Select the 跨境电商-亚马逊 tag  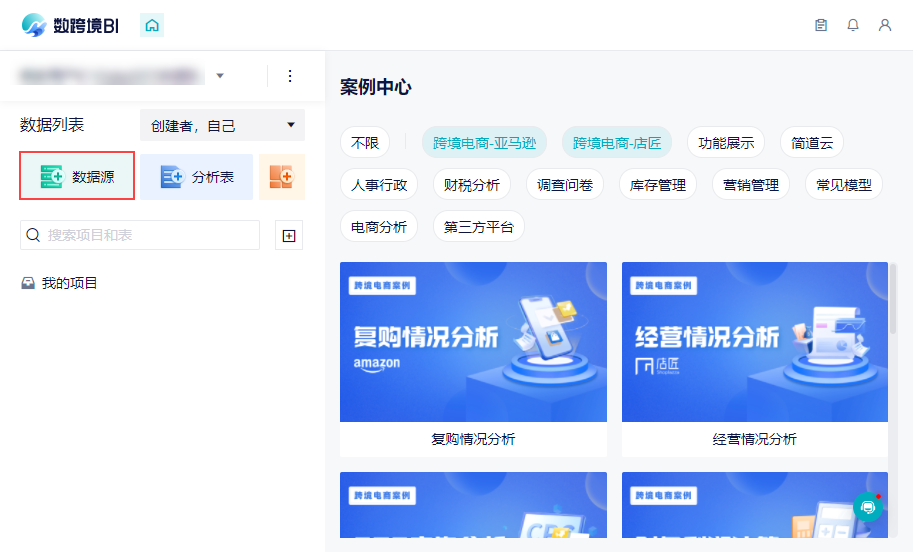click(x=484, y=143)
